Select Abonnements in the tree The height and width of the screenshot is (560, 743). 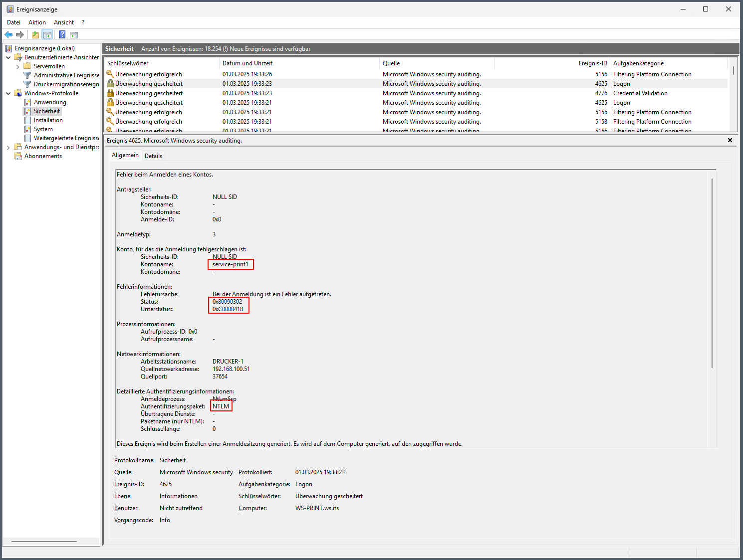coord(43,156)
